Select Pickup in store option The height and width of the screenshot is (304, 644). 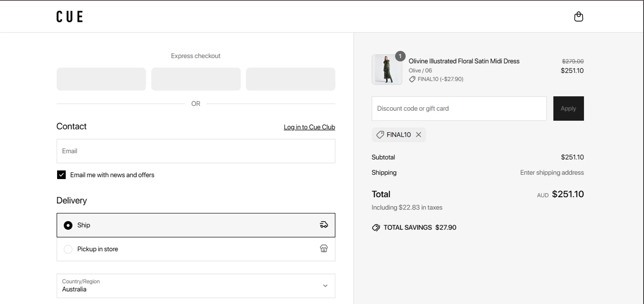click(196, 249)
